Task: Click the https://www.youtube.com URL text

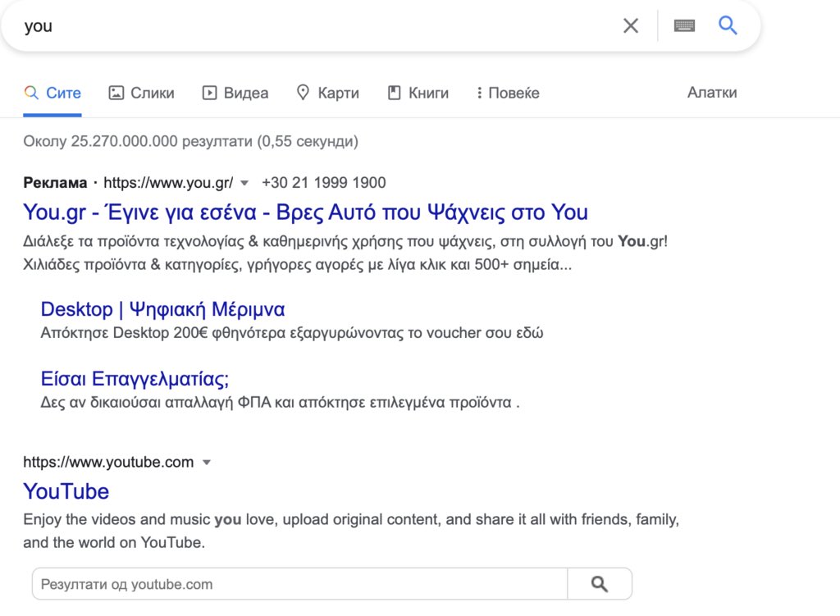Action: coord(108,463)
